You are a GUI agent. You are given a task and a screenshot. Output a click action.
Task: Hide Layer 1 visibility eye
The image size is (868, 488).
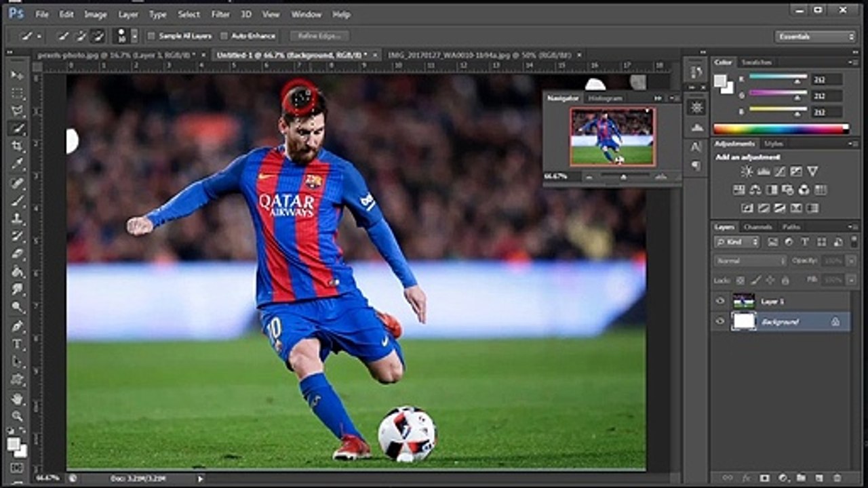720,302
